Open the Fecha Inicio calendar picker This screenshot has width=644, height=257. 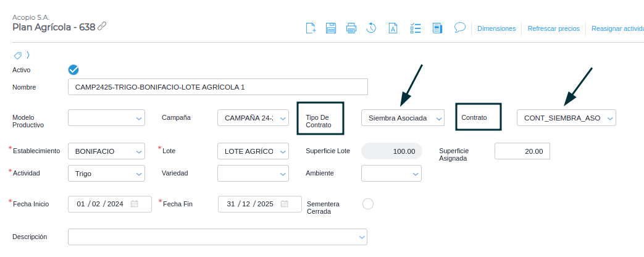134,204
